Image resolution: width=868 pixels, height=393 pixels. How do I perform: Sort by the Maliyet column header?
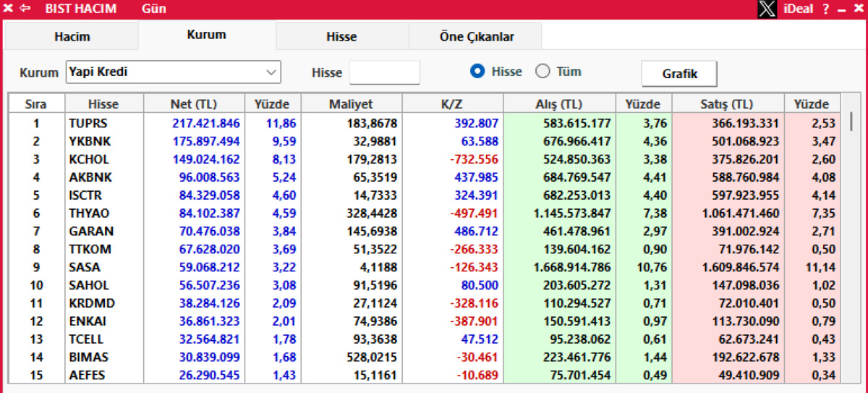coord(352,104)
